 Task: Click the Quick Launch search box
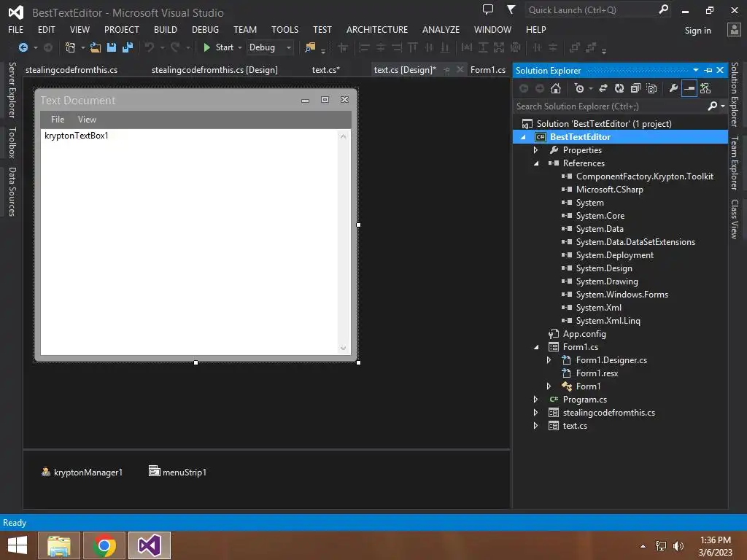[592, 9]
